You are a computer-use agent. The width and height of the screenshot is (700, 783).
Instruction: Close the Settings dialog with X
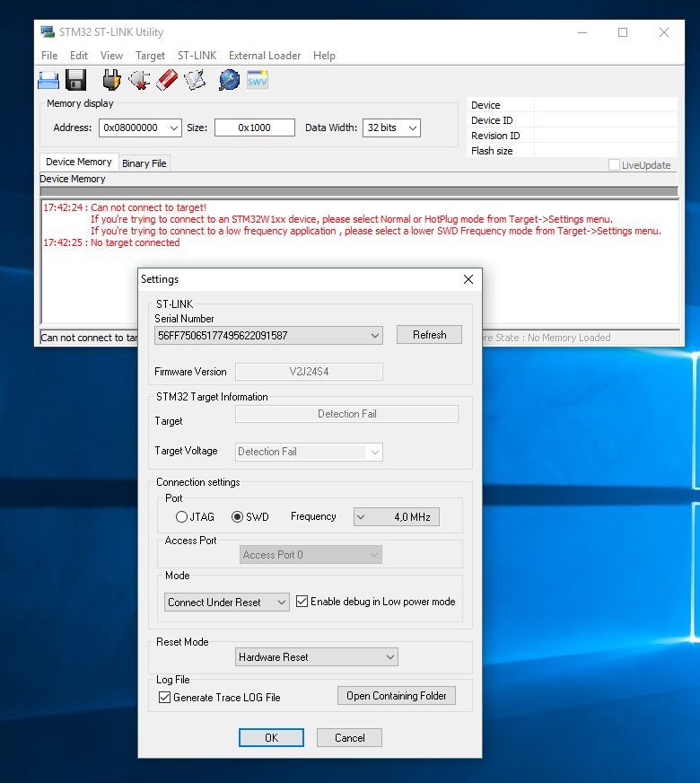468,279
